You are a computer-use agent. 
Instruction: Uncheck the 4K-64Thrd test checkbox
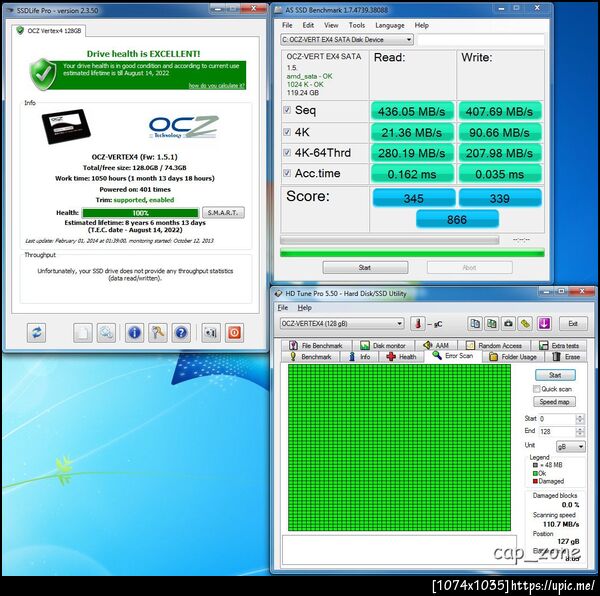287,153
